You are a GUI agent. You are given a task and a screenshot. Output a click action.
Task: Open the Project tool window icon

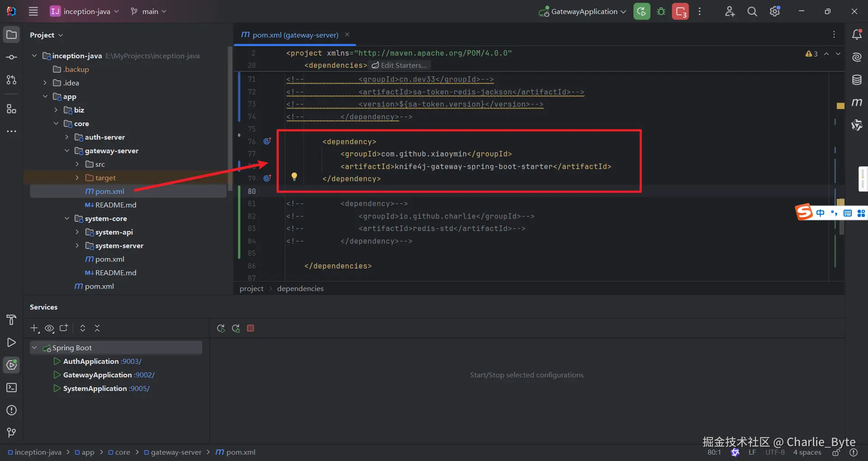tap(12, 35)
